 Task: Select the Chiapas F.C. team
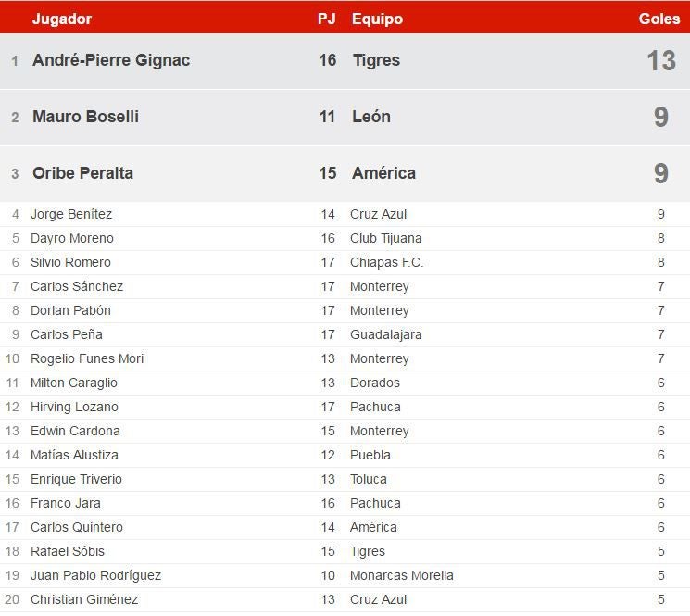[386, 262]
